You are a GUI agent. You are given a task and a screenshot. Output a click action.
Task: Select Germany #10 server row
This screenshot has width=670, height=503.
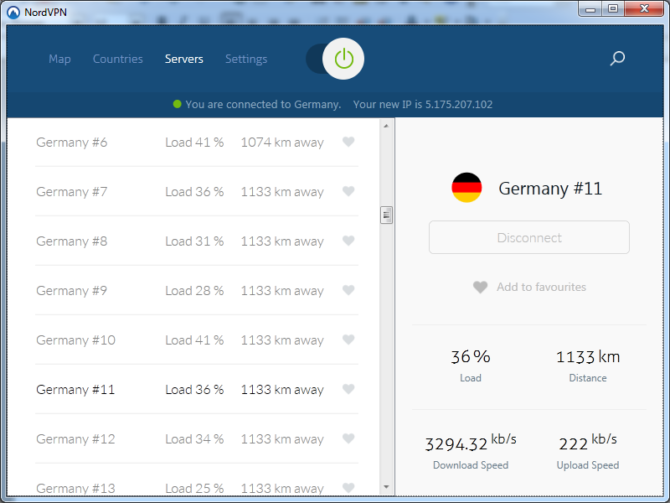197,340
